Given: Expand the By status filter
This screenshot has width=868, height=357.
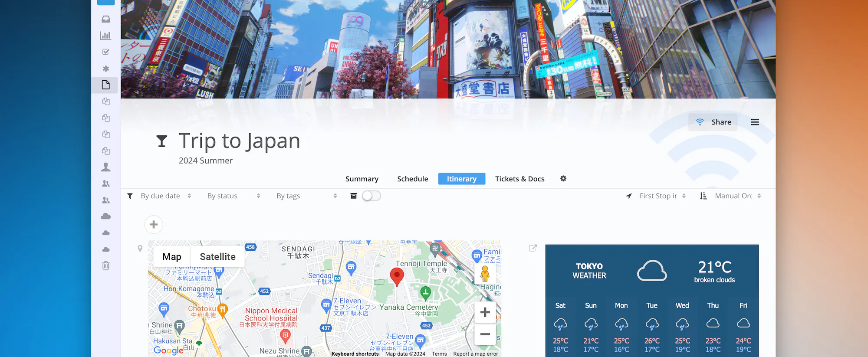Looking at the screenshot, I should click(233, 196).
